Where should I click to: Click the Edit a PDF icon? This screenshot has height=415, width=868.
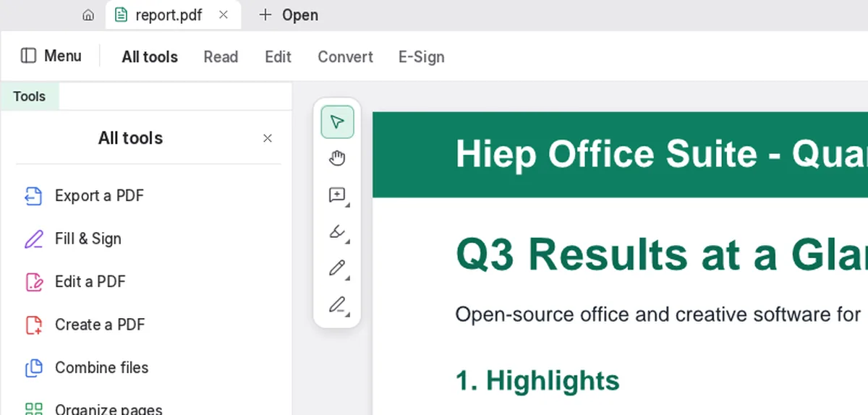(x=33, y=282)
